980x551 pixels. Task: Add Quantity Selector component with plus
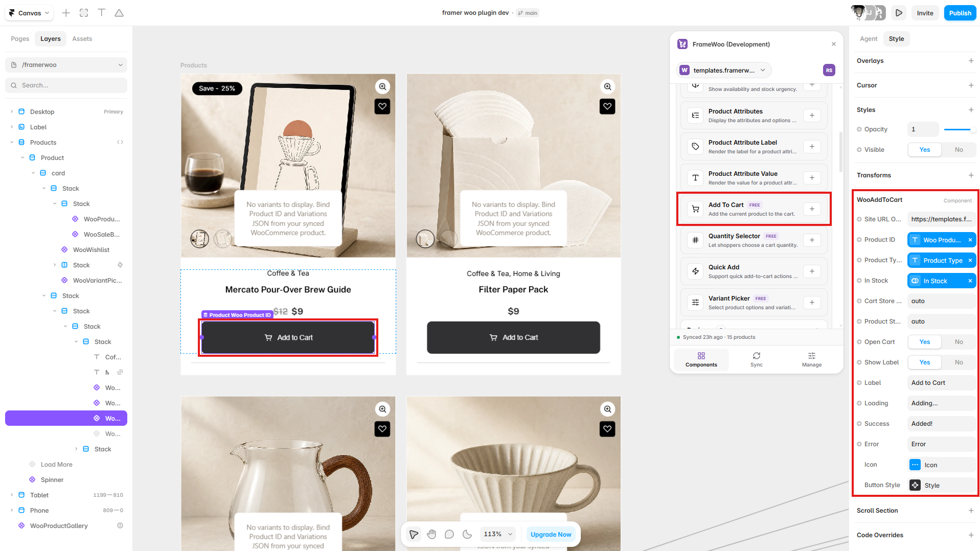[812, 240]
